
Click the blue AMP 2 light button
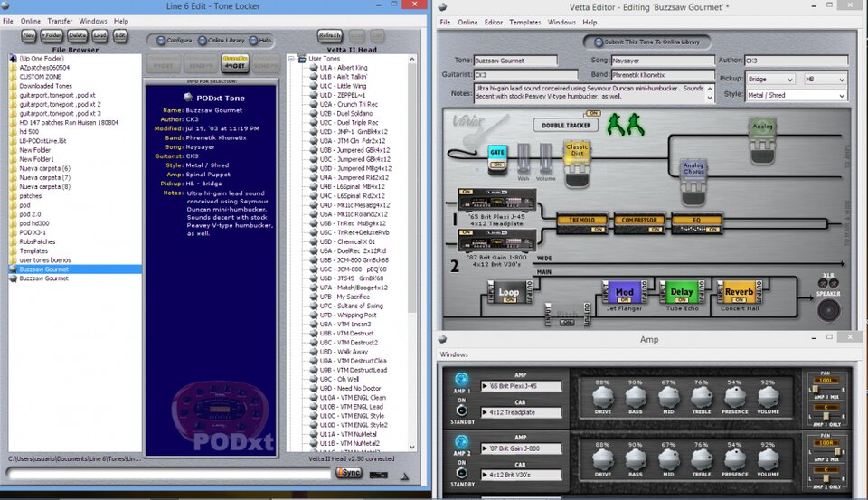[x=461, y=442]
